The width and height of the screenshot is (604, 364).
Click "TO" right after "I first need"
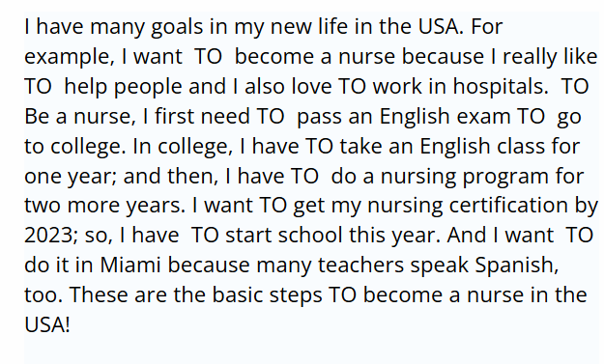[x=270, y=116]
